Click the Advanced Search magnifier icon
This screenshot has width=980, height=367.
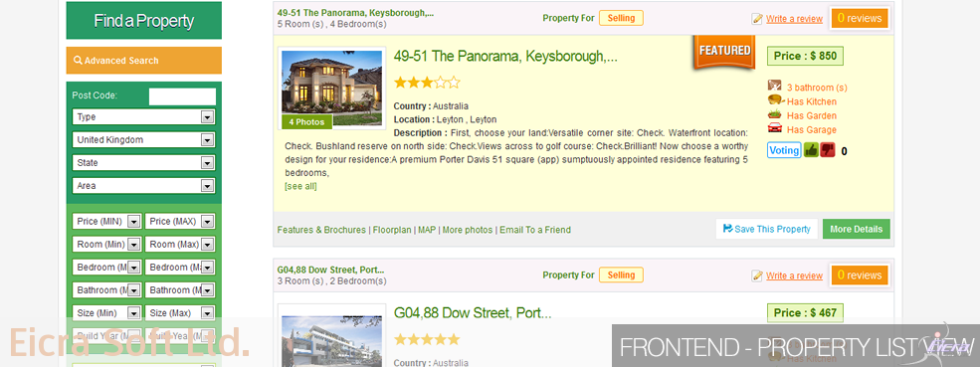[79, 61]
